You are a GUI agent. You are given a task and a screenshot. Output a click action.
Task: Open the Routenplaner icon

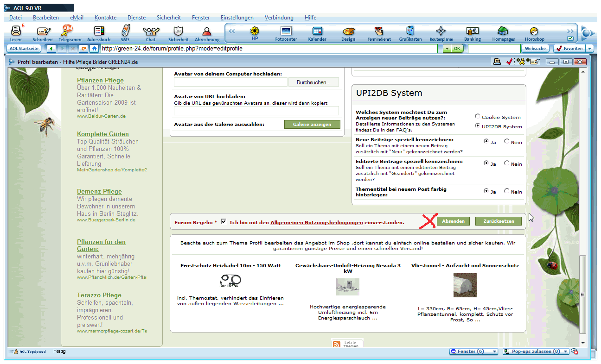point(441,32)
